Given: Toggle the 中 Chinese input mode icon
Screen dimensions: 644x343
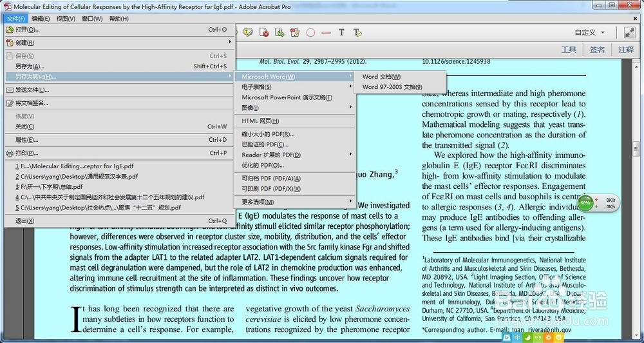Looking at the screenshot, I should coord(518,338).
